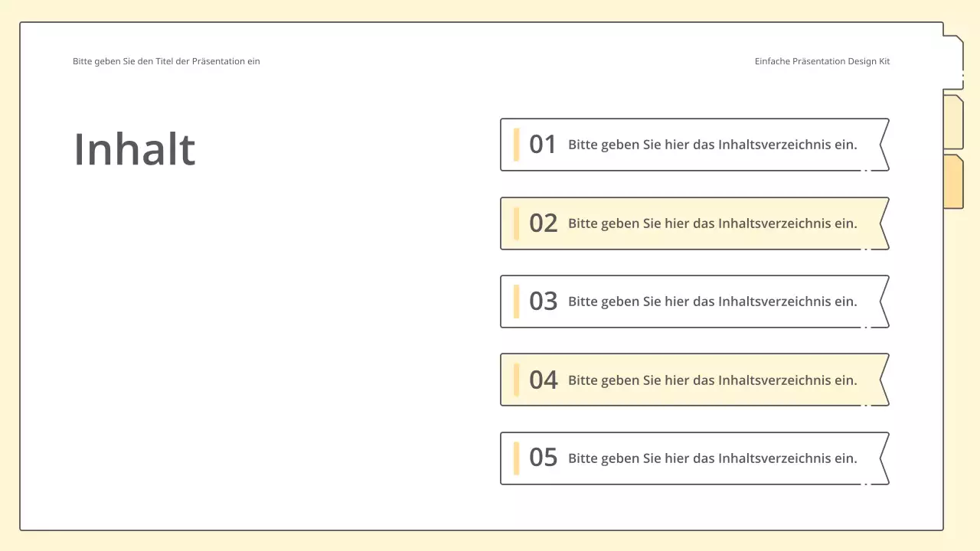Viewport: 980px width, 551px height.
Task: Click the 'Inhalt' title heading
Action: click(135, 149)
